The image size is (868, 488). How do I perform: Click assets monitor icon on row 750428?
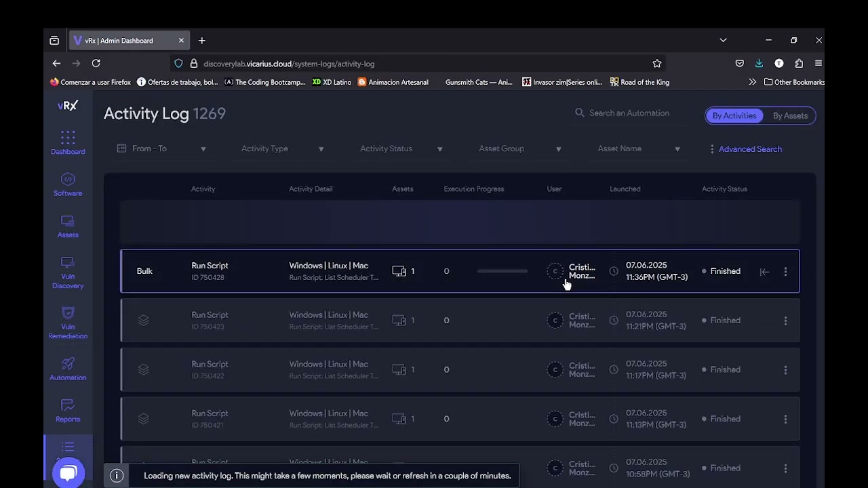(x=399, y=271)
